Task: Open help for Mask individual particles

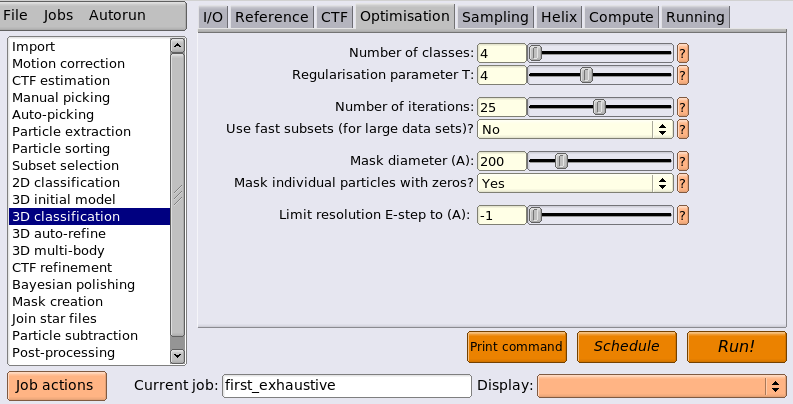Action: pos(683,183)
